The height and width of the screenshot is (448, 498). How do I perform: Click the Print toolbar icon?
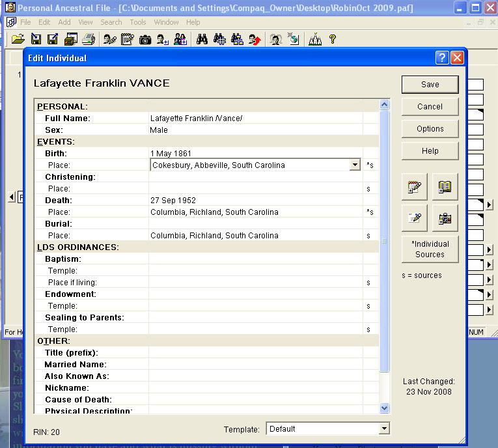click(x=89, y=40)
